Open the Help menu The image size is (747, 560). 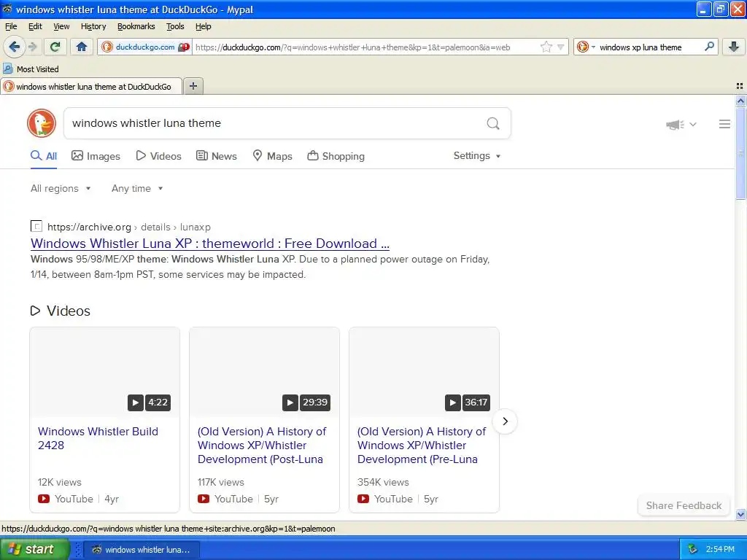point(203,26)
